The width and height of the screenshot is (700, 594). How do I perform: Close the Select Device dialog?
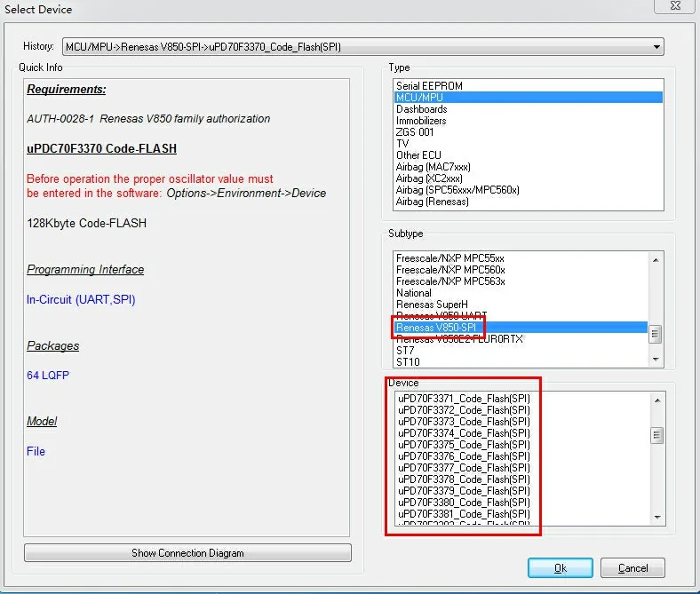[x=675, y=6]
